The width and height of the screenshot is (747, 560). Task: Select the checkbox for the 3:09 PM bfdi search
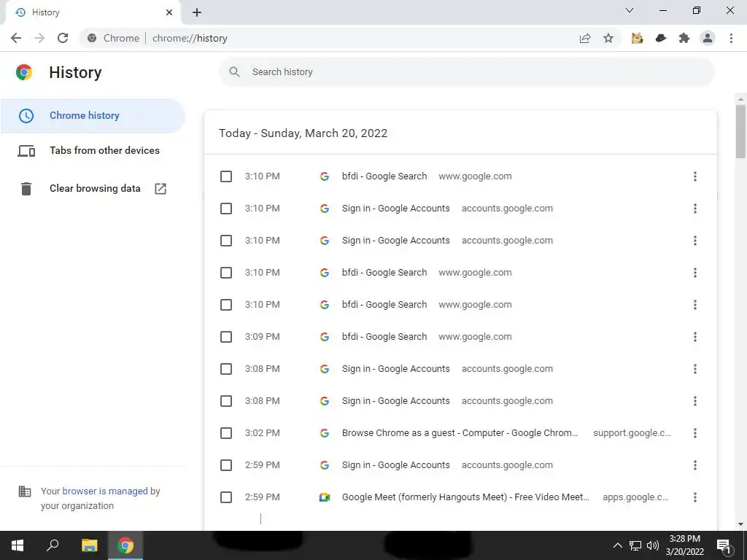pos(226,337)
